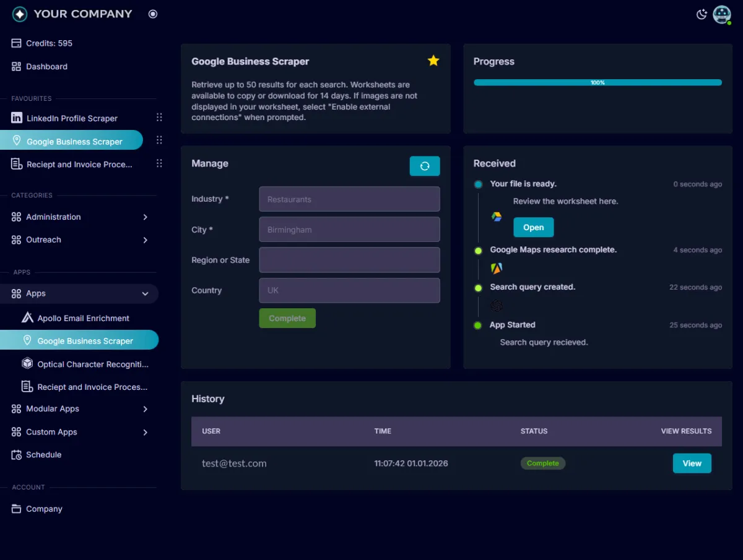Image resolution: width=743 pixels, height=560 pixels.
Task: Switch theme with the moon icon
Action: [702, 14]
